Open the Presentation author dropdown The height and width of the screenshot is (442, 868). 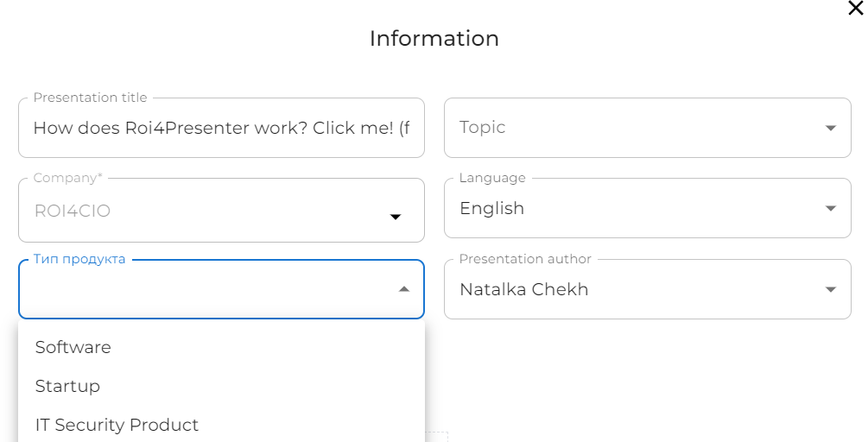(639, 290)
